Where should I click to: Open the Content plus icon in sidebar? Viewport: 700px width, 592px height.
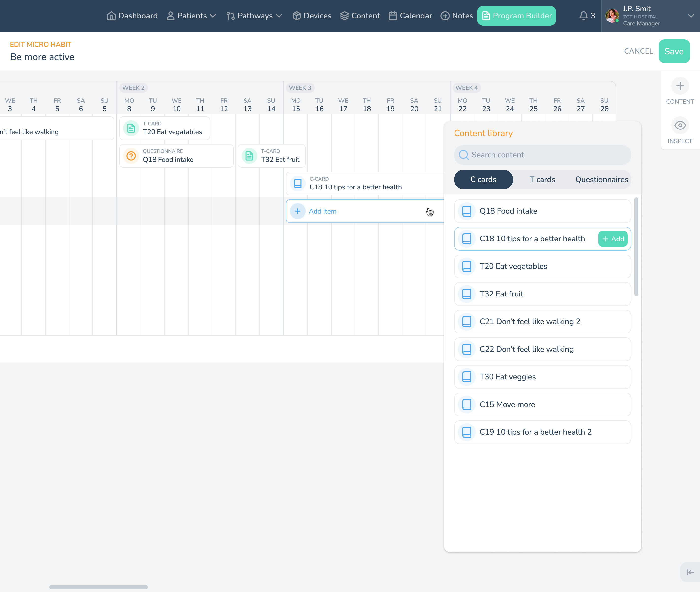pos(680,86)
